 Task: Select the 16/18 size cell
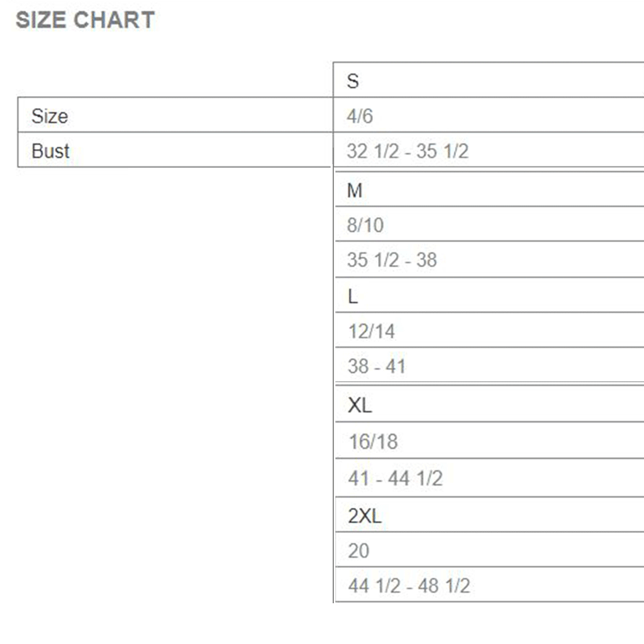click(373, 441)
